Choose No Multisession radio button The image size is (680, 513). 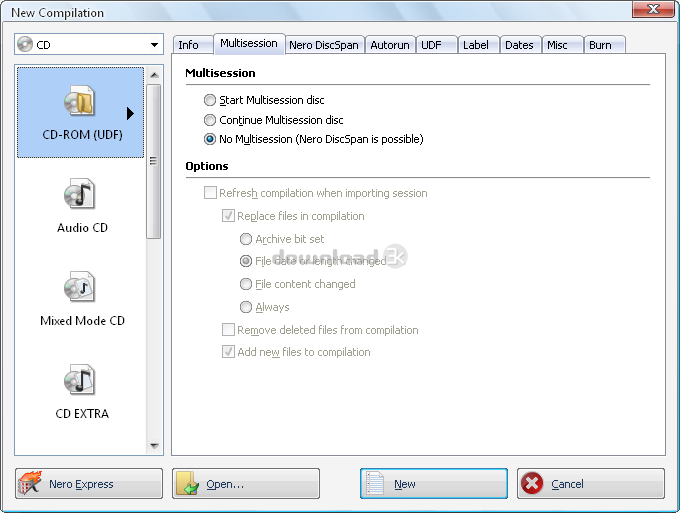tap(209, 139)
